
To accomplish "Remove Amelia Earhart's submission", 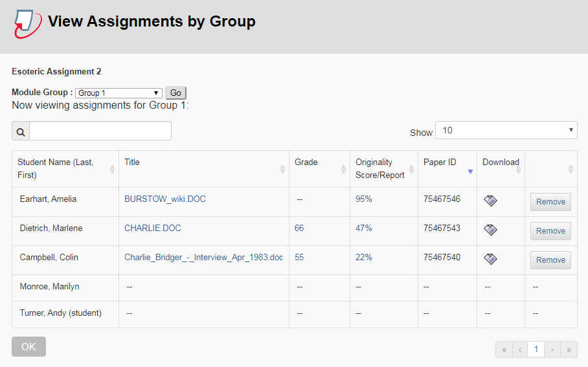I will pyautogui.click(x=550, y=202).
